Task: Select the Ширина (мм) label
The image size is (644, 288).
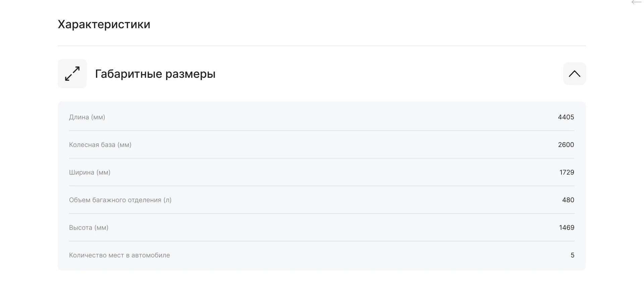Action: (90, 172)
